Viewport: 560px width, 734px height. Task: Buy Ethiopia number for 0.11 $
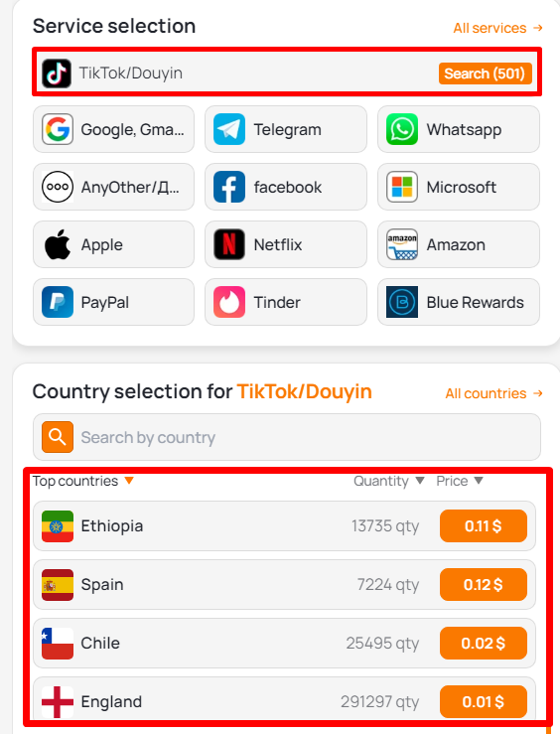[484, 525]
